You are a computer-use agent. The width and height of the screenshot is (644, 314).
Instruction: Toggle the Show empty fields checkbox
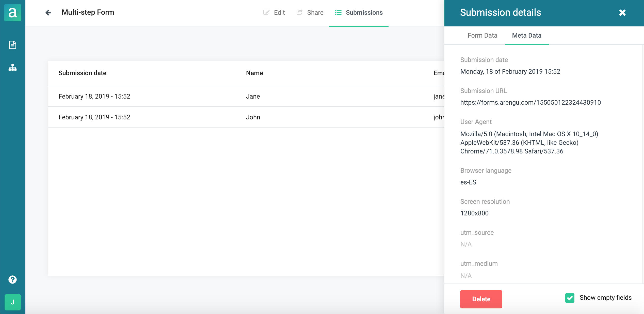[x=570, y=298]
